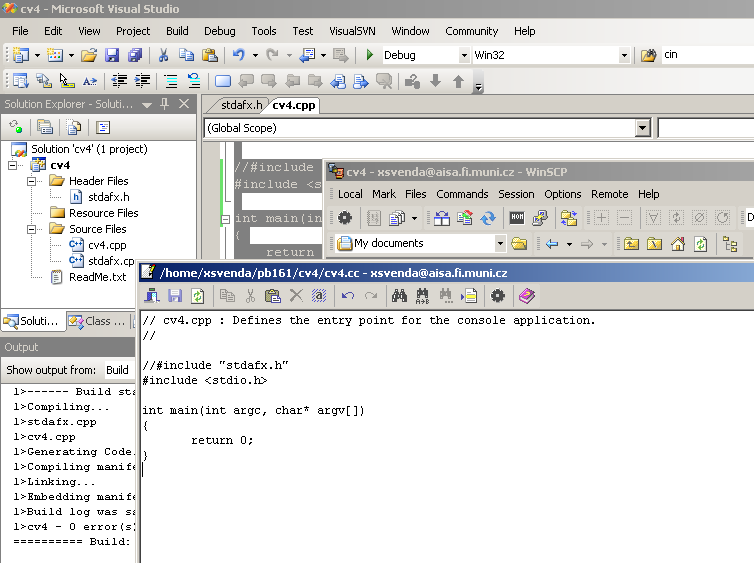This screenshot has width=754, height=563.
Task: Click WinSCP editor Reload icon
Action: point(198,296)
